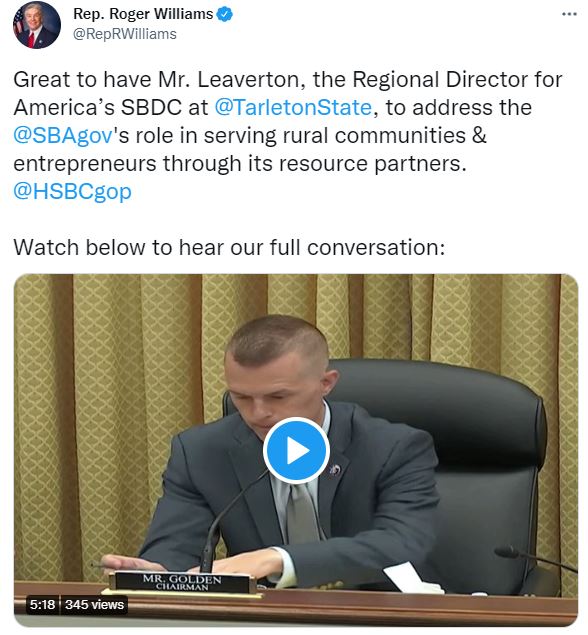Screen dimensions: 588x635
Task: Click the blue verified checkmark badge
Action: (x=224, y=15)
